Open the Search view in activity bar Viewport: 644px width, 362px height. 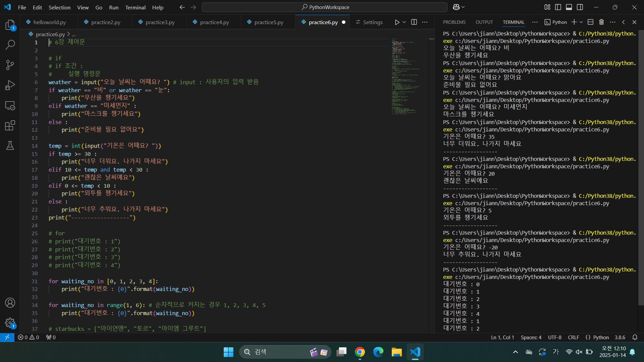(10, 45)
